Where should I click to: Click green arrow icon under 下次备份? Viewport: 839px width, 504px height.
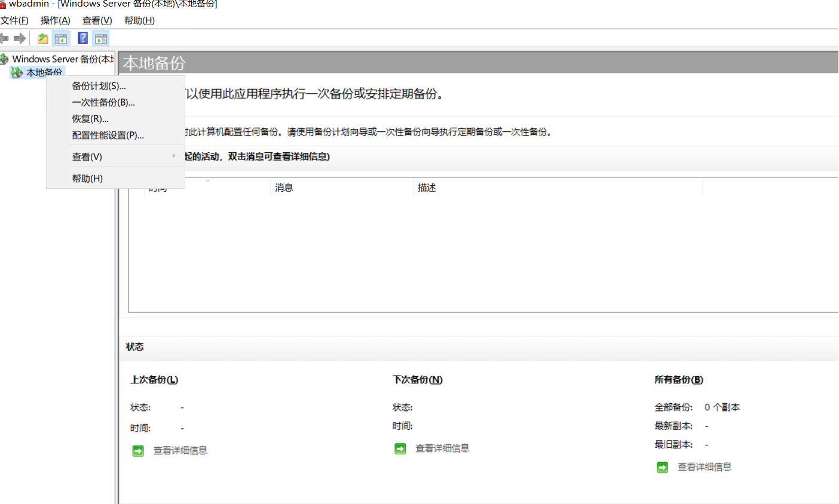coord(400,448)
